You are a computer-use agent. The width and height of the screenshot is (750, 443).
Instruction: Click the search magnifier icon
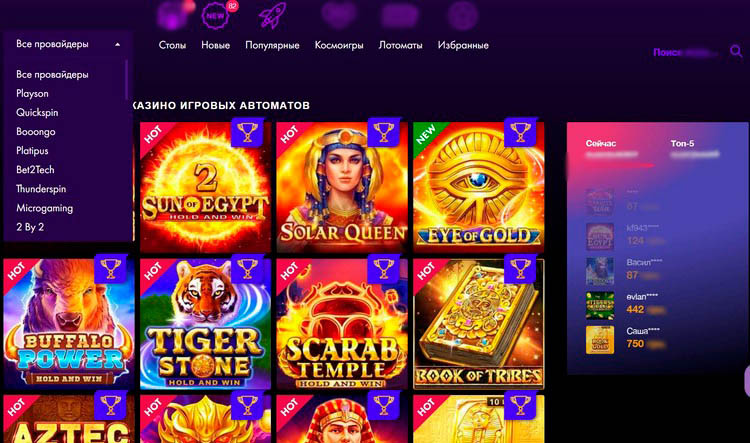tap(736, 51)
